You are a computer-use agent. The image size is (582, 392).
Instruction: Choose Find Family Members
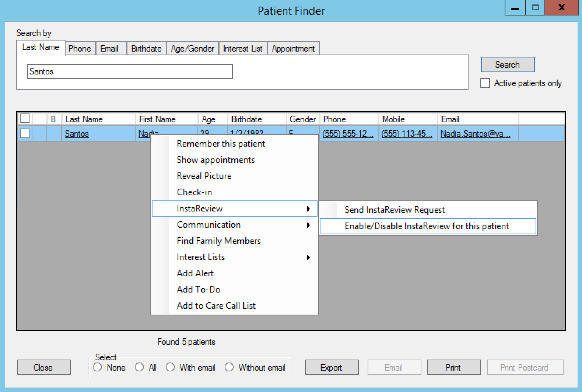[235, 241]
